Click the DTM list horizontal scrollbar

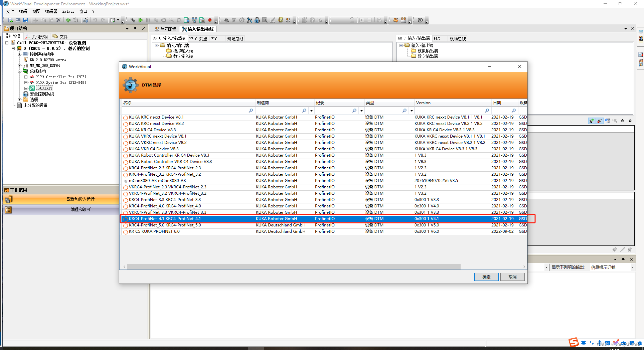pyautogui.click(x=294, y=267)
